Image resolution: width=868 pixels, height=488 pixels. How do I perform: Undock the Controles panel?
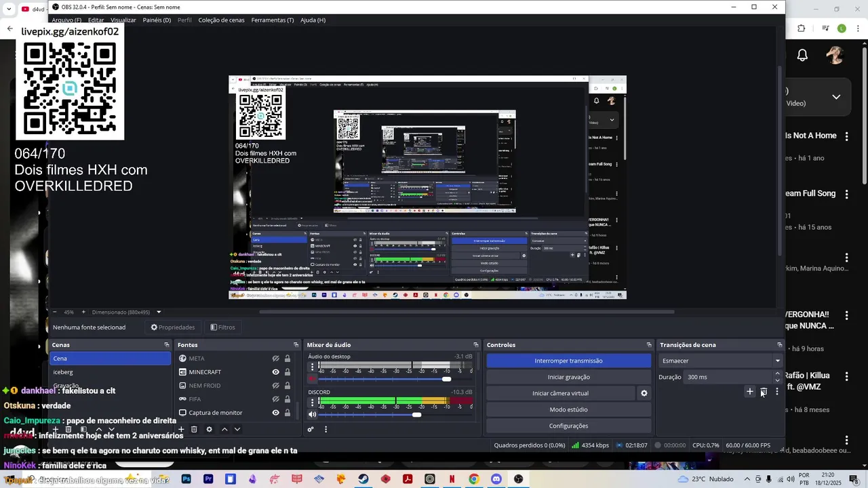click(649, 345)
